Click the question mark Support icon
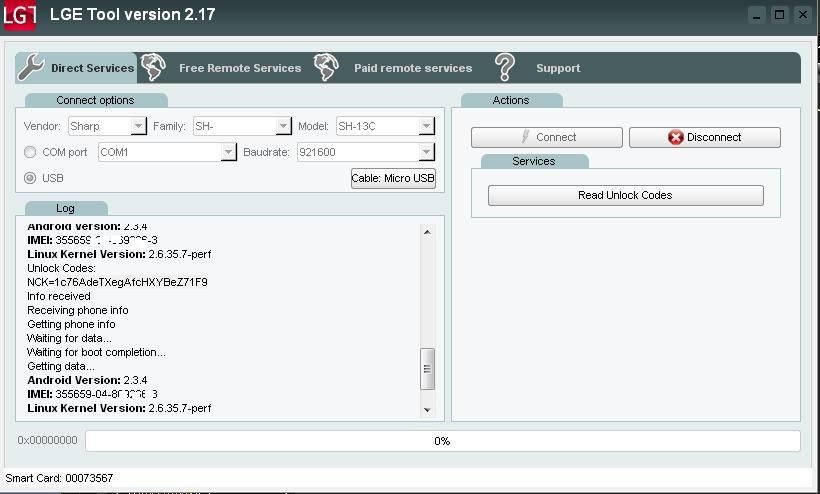820x494 pixels. (x=505, y=67)
